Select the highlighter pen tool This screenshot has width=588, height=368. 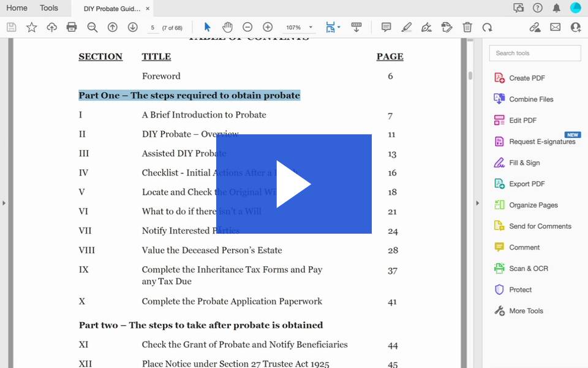pos(407,27)
